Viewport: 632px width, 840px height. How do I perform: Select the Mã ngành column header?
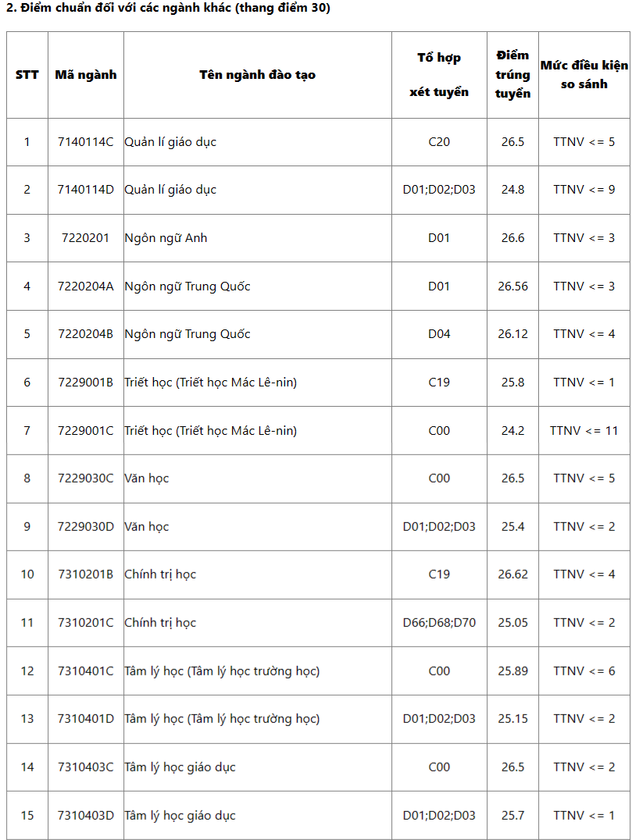(x=86, y=75)
